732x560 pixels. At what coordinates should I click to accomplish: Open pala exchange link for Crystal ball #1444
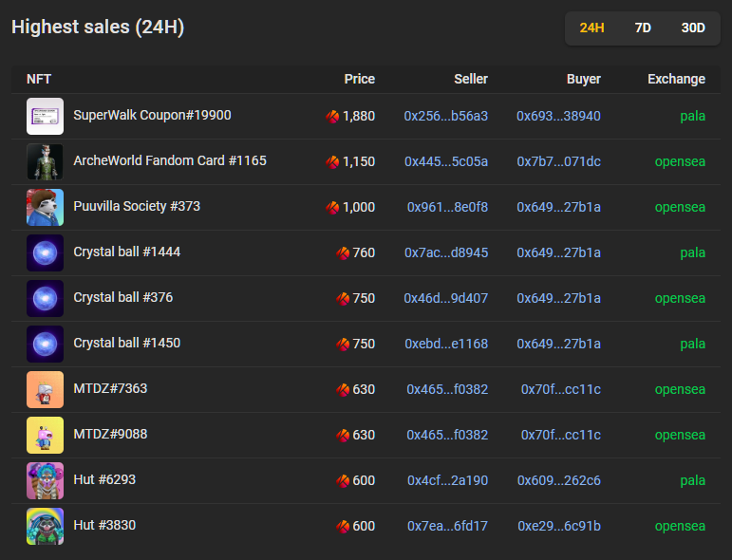tap(692, 252)
